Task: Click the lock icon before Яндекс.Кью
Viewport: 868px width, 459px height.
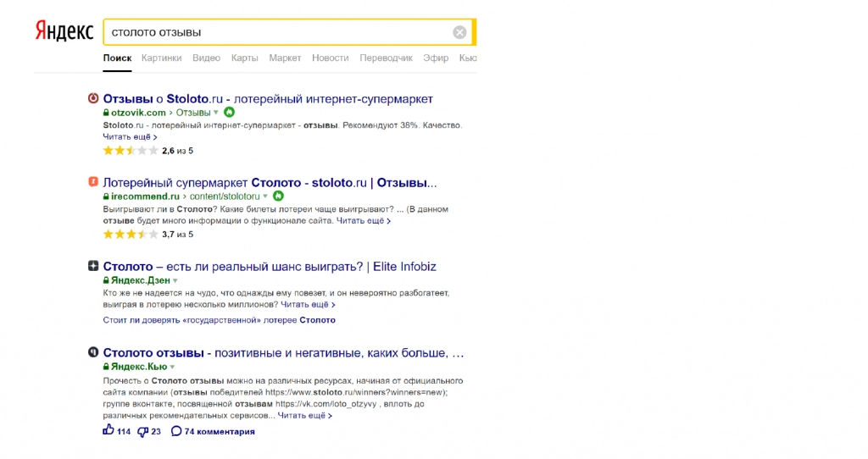Action: click(x=106, y=367)
